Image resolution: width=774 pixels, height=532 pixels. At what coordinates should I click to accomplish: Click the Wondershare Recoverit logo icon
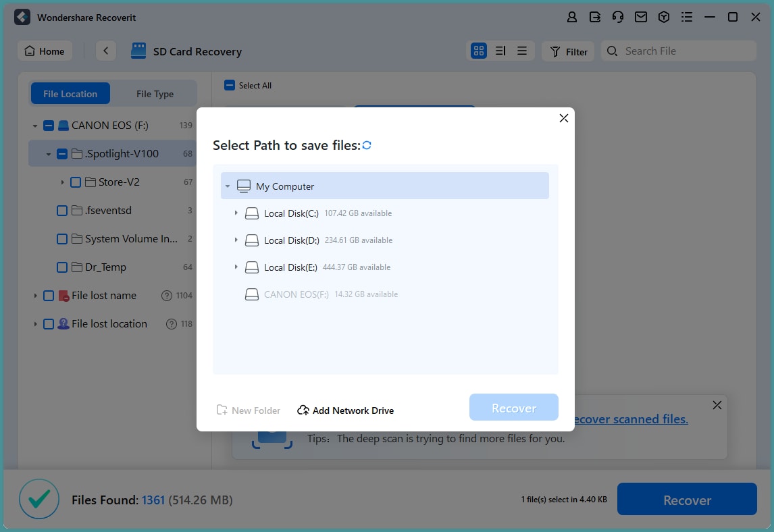(22, 18)
